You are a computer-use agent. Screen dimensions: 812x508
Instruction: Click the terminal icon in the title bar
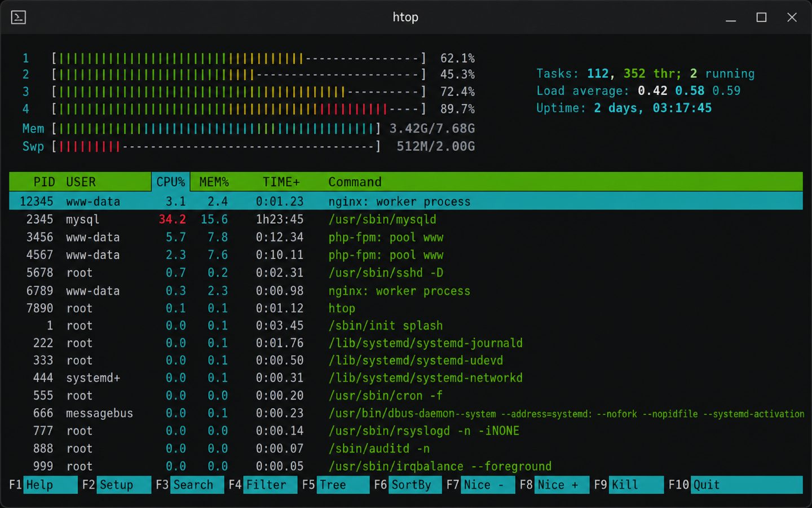19,17
